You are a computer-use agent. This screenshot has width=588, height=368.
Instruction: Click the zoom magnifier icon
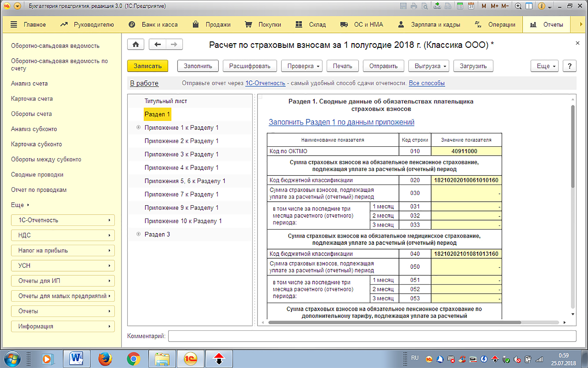(518, 6)
